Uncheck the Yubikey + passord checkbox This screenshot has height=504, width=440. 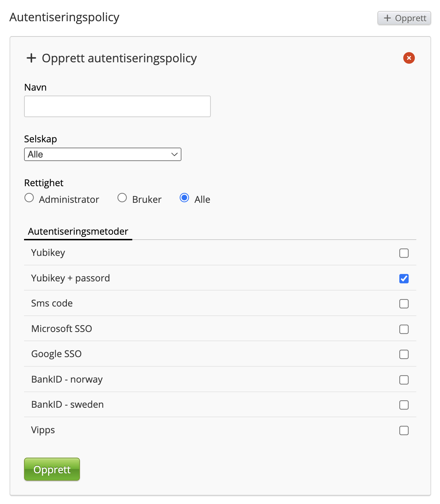point(404,279)
